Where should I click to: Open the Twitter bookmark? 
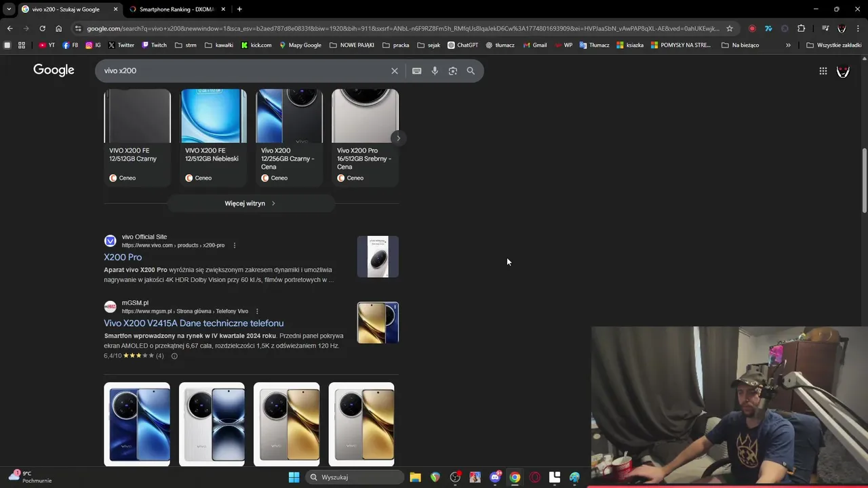pyautogui.click(x=121, y=45)
